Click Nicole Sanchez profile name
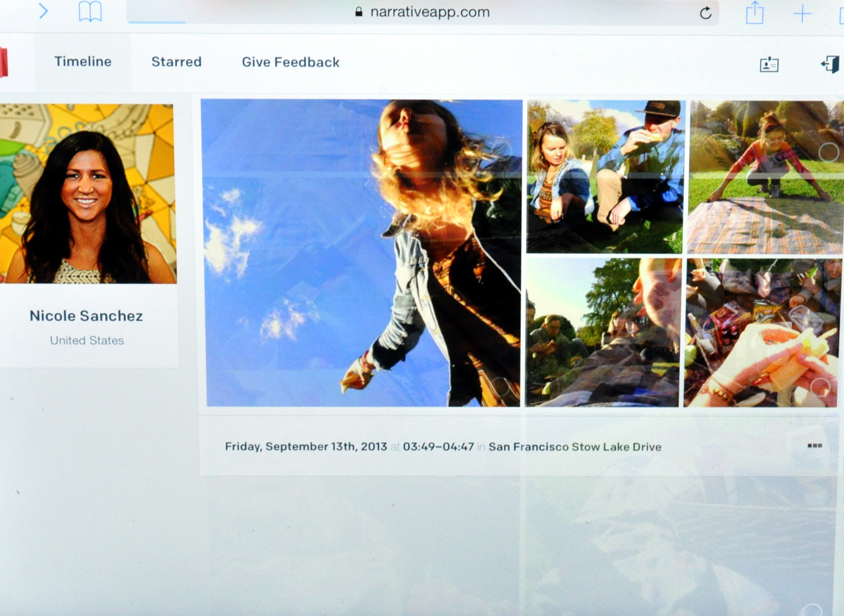This screenshot has height=616, width=844. 86,316
